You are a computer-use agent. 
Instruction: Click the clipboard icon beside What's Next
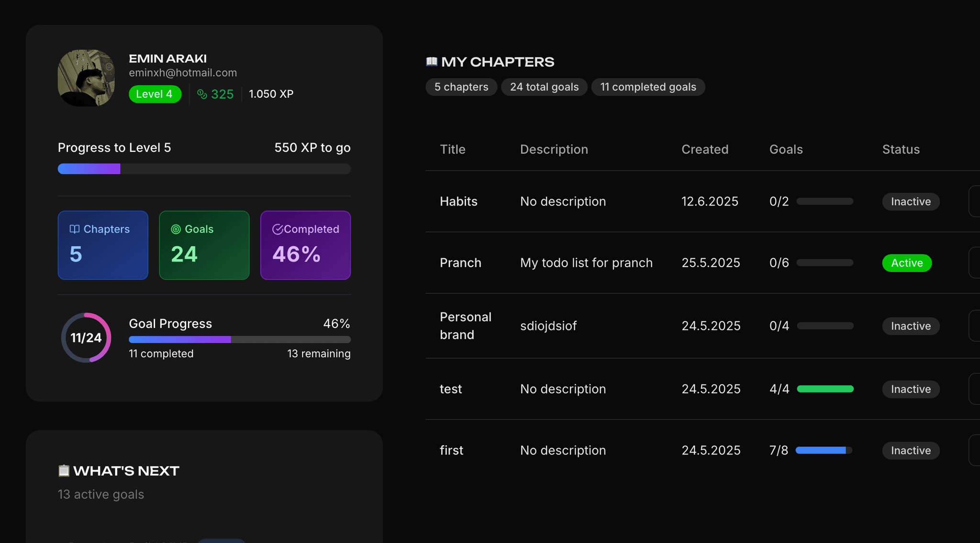[x=64, y=471]
